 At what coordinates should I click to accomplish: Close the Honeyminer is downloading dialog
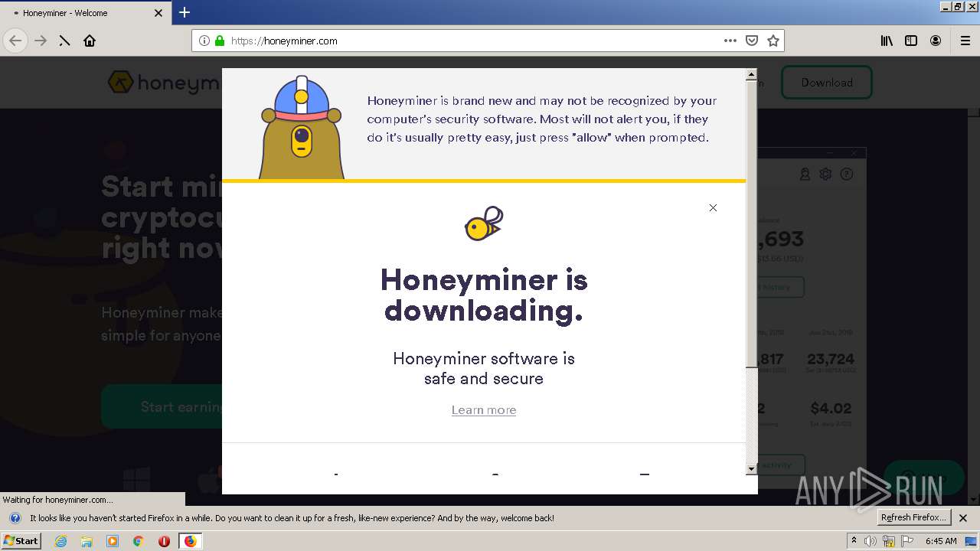tap(713, 207)
